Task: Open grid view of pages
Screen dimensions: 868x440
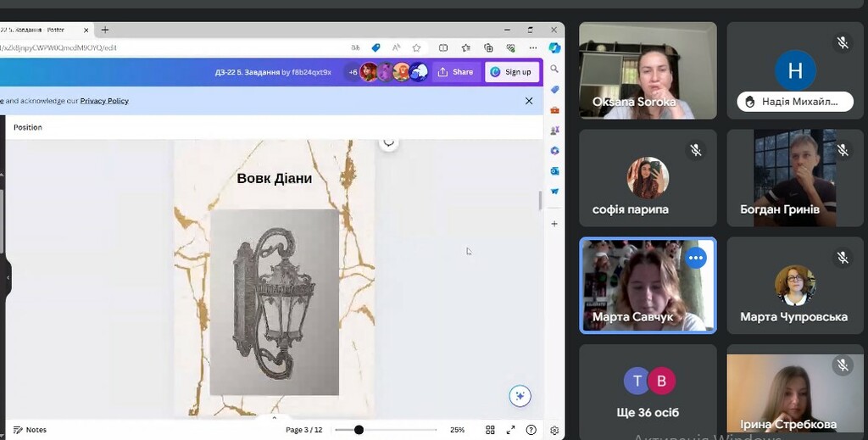Action: coord(490,430)
